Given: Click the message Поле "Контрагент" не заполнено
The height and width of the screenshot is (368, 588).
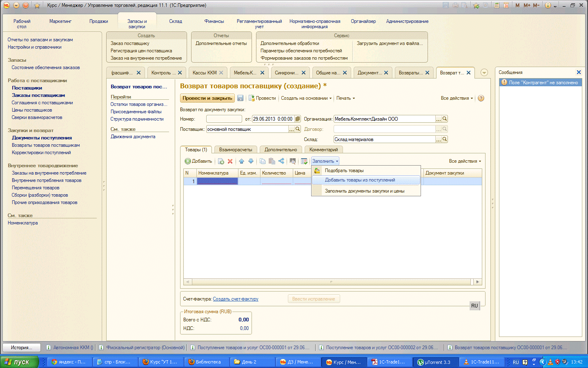Looking at the screenshot, I should (541, 83).
